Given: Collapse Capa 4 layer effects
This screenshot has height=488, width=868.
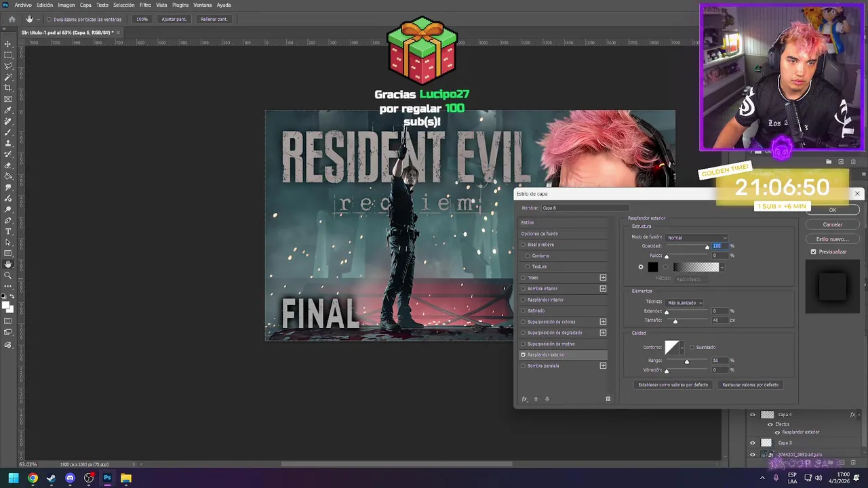Looking at the screenshot, I should tap(861, 414).
